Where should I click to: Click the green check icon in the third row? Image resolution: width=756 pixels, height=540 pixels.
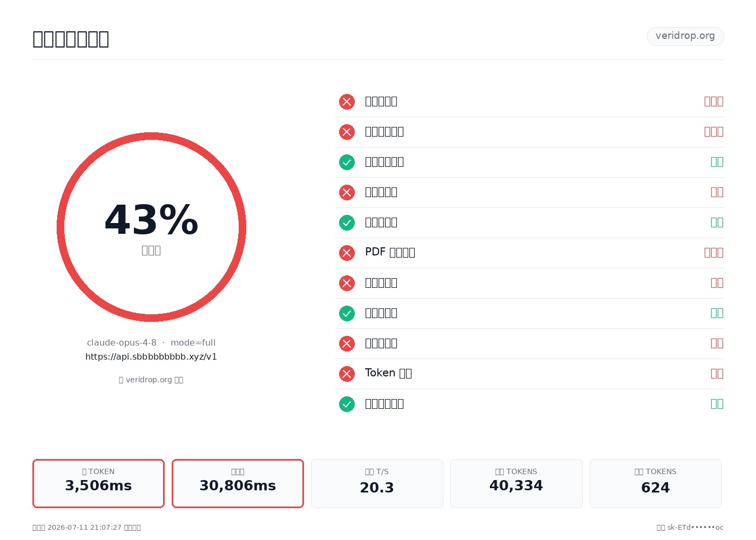pyautogui.click(x=347, y=162)
